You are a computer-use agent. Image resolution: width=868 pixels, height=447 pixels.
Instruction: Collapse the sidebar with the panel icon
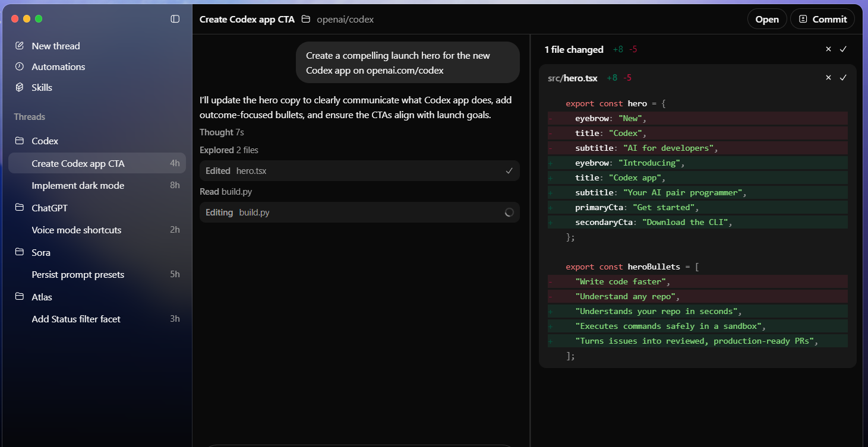pyautogui.click(x=175, y=18)
